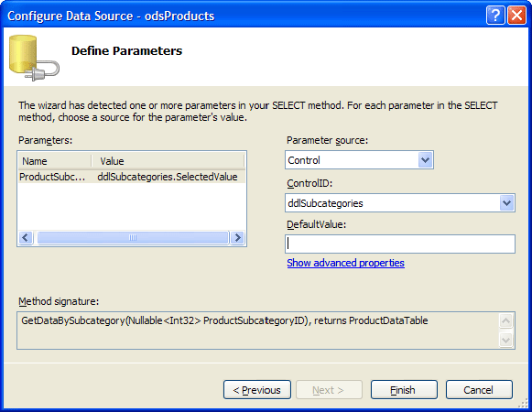Close the Configure Data Source dialog
This screenshot has height=412, width=532.
point(516,16)
